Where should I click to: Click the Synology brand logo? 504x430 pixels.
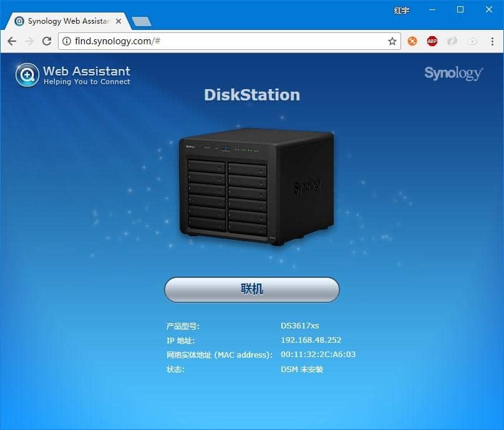click(x=453, y=74)
